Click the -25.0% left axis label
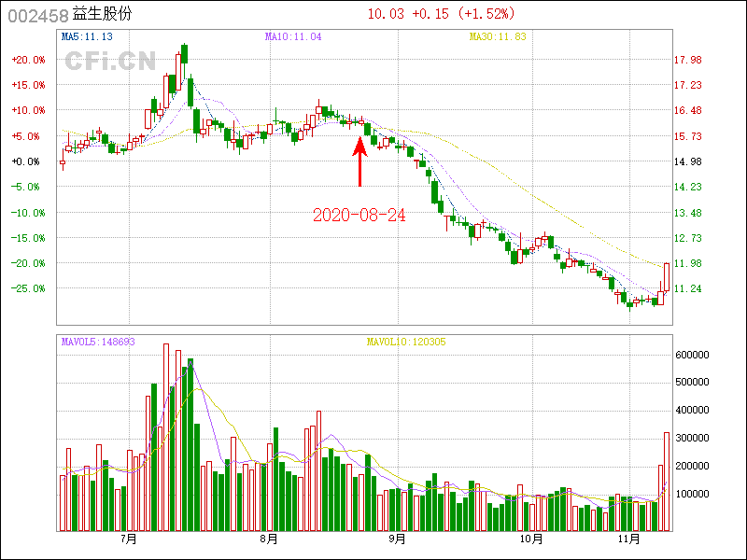747x560 pixels. pos(28,288)
